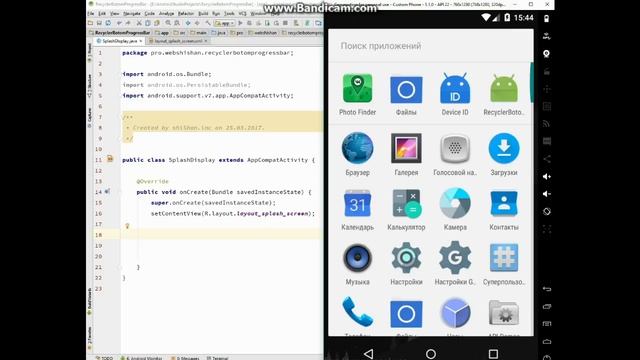Image resolution: width=640 pixels, height=360 pixels.
Task: Open the Браузер app
Action: 357,154
